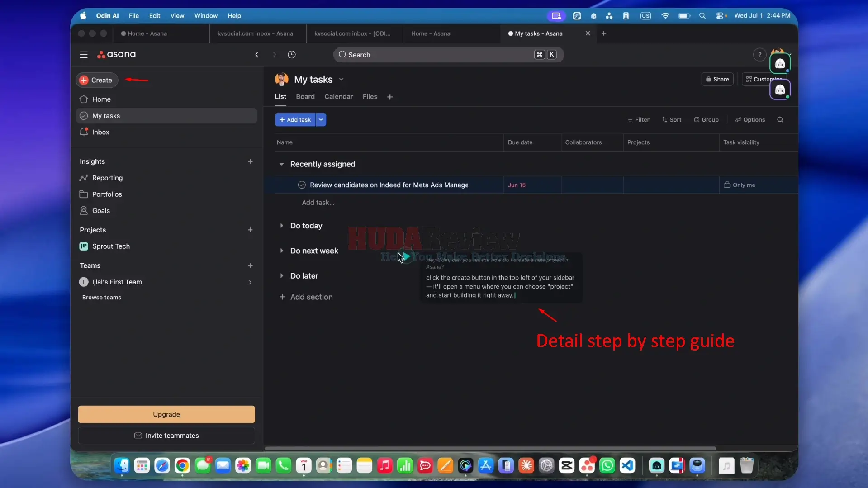Open Visual Studio Code from the dock
Screen dimensions: 868x488
(627, 465)
